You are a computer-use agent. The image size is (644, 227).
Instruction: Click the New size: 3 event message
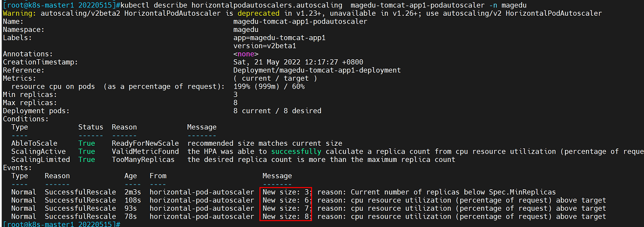(286, 192)
